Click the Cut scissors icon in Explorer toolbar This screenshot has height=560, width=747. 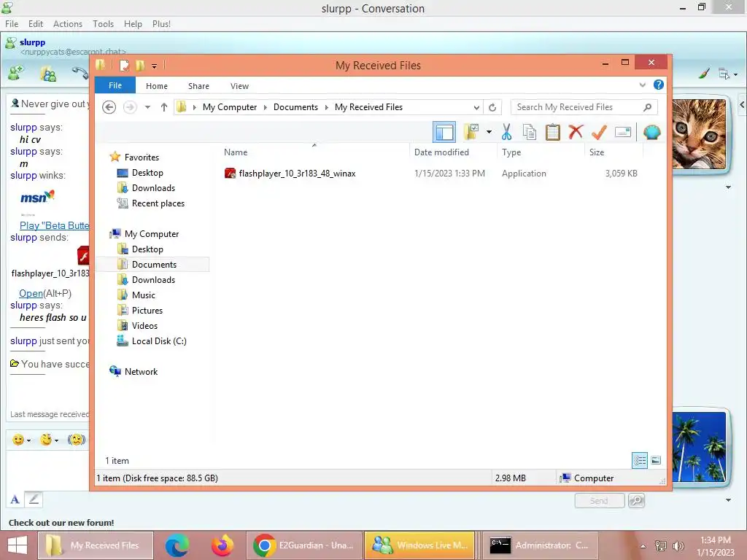506,132
